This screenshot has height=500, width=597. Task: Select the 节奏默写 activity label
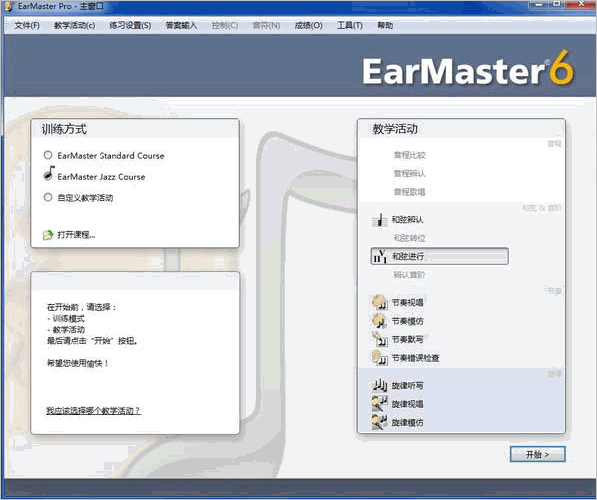pyautogui.click(x=407, y=339)
